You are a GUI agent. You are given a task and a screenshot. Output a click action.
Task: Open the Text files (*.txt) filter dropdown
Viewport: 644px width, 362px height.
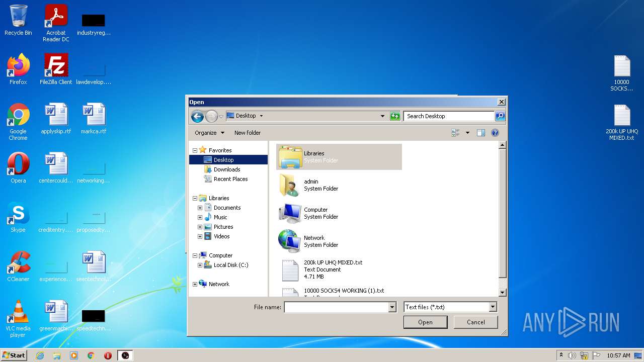point(450,307)
